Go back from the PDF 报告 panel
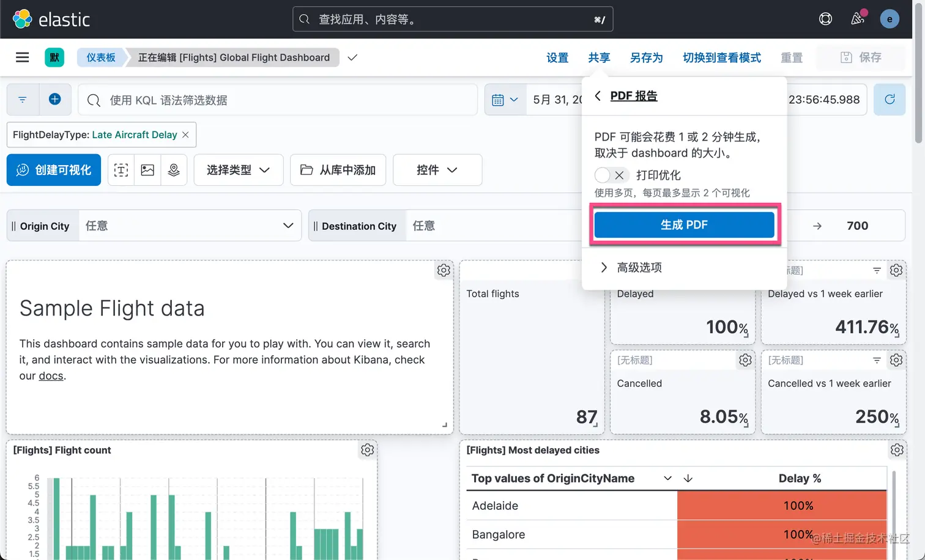The width and height of the screenshot is (925, 560). click(598, 96)
